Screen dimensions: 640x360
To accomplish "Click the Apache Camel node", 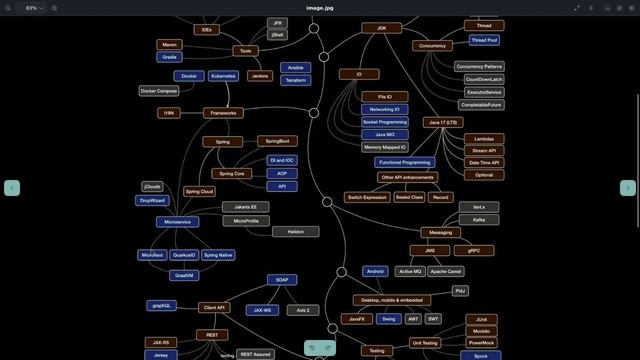I will [x=446, y=271].
